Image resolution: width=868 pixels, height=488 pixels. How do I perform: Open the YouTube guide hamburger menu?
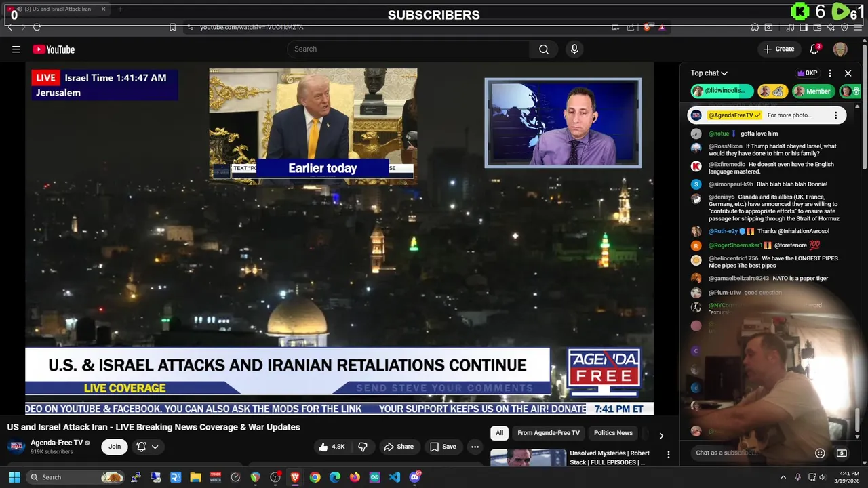pos(16,49)
